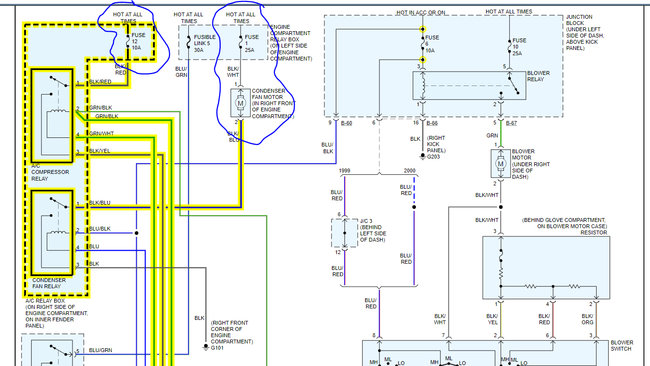650x366 pixels.
Task: Click the Fuse 10 25A symbol
Action: pyautogui.click(x=509, y=46)
